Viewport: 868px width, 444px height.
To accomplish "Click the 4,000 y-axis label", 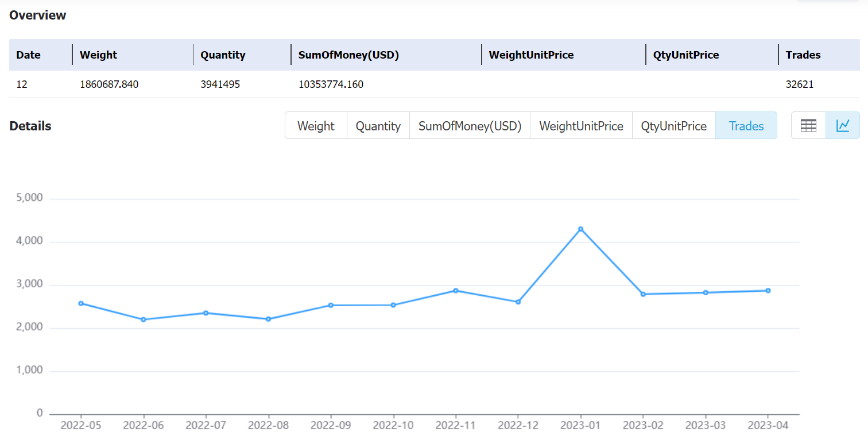I will click(x=30, y=241).
